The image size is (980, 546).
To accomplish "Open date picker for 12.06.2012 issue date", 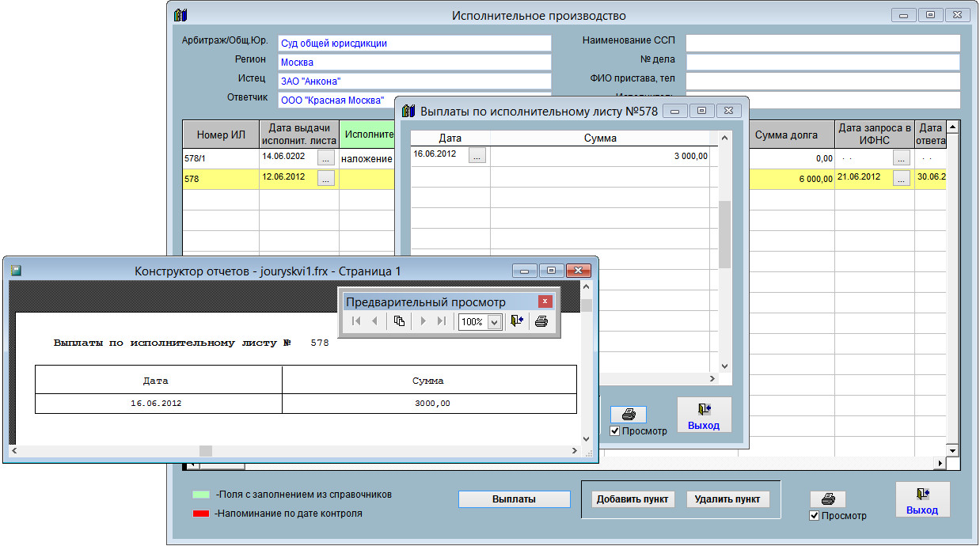I will [x=326, y=179].
